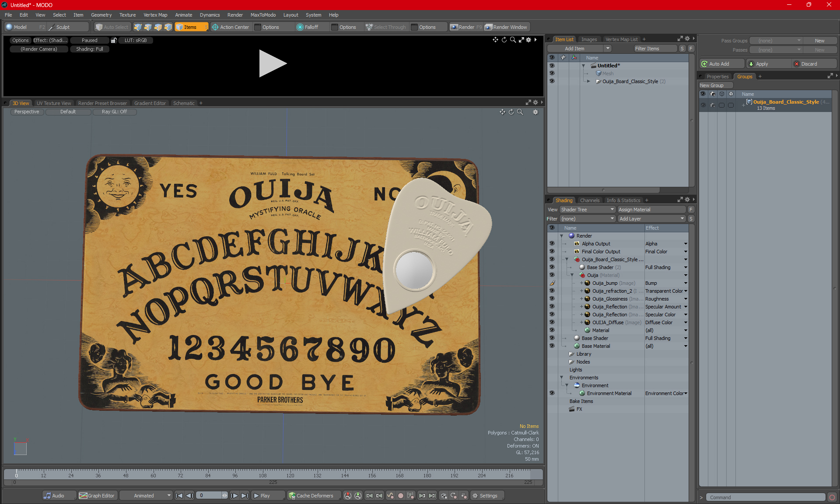Viewport: 840px width, 504px height.
Task: Switch to Sculpt mode
Action: coord(68,27)
